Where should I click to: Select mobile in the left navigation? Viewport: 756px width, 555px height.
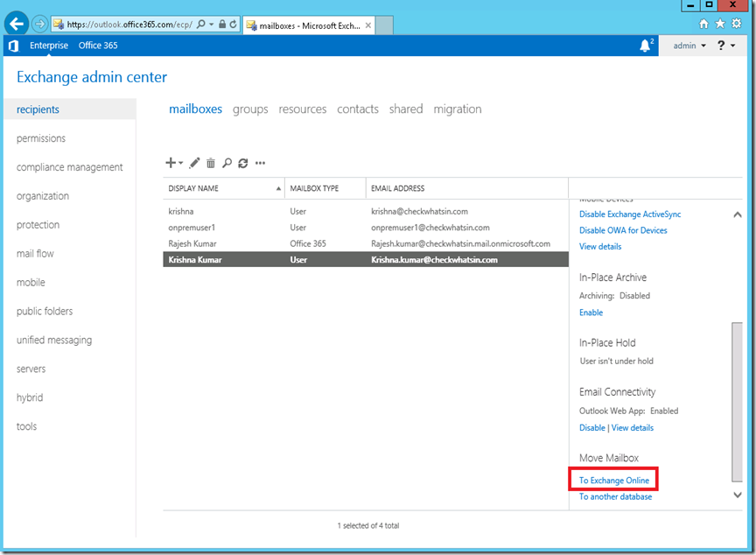[31, 283]
